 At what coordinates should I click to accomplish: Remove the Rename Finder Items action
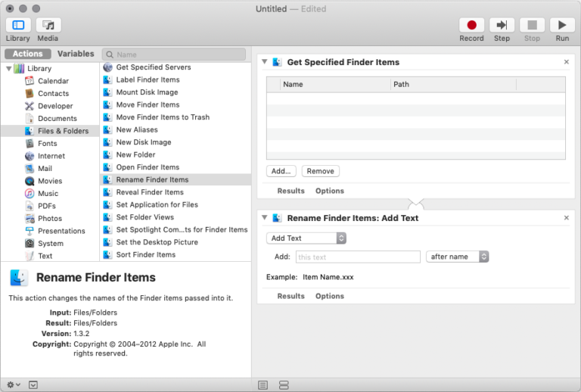click(566, 218)
